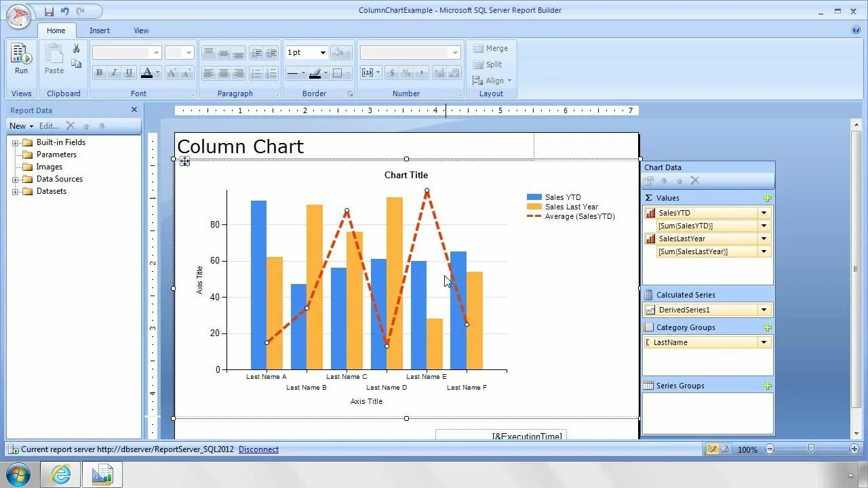Click the Save icon in quick access toolbar
Viewport: 868px width, 488px height.
pos(49,12)
